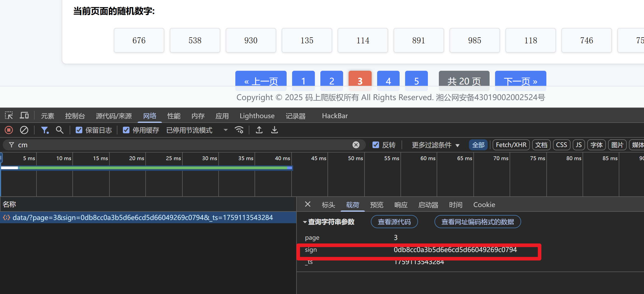Viewport: 644px width, 294px height.
Task: Filter requests by 全部 type
Action: (x=478, y=145)
